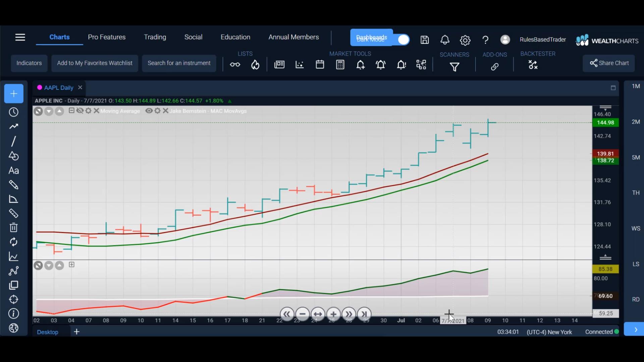Click the copy layers icon in sidebar

[x=13, y=285]
